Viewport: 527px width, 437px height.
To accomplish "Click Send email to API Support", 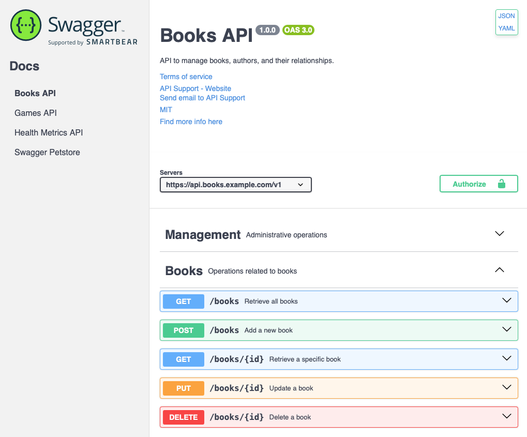I will (x=202, y=98).
